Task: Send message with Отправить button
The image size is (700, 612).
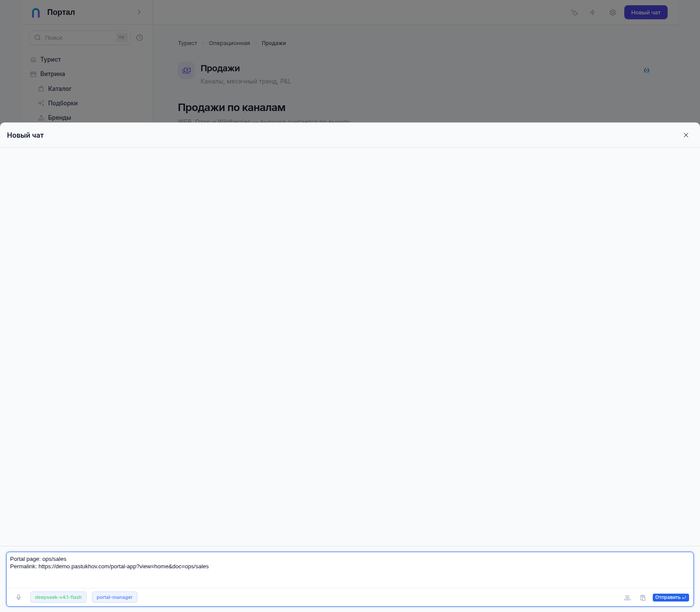Action: coord(671,597)
